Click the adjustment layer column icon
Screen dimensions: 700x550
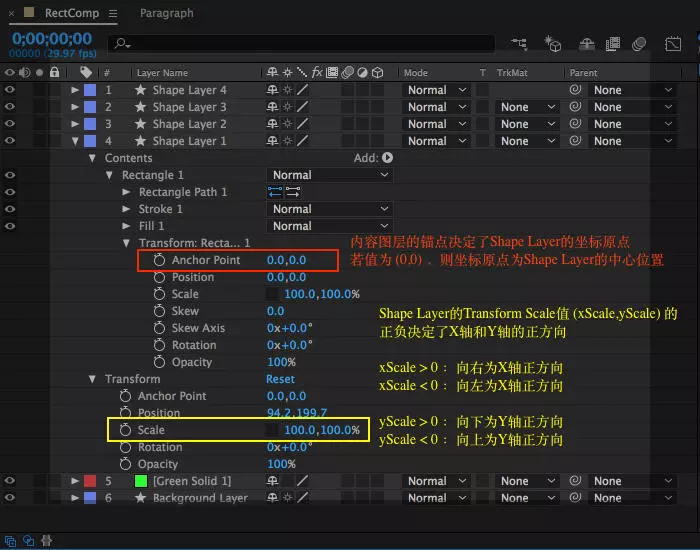point(362,72)
